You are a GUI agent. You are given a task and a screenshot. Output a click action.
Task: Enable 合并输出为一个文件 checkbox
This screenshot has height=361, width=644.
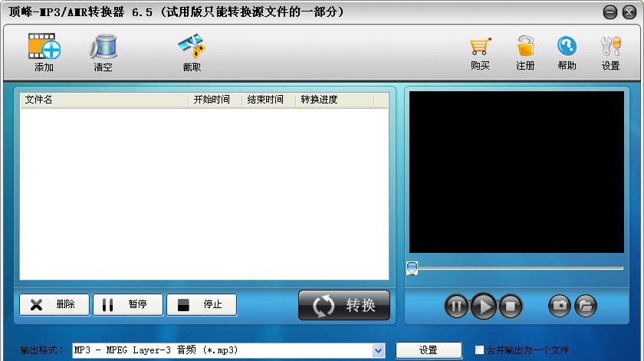(479, 350)
